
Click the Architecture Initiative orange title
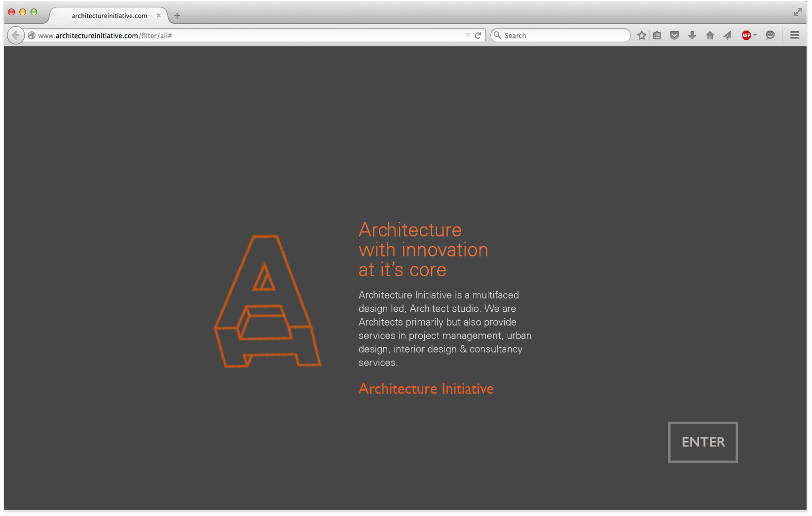pyautogui.click(x=426, y=389)
